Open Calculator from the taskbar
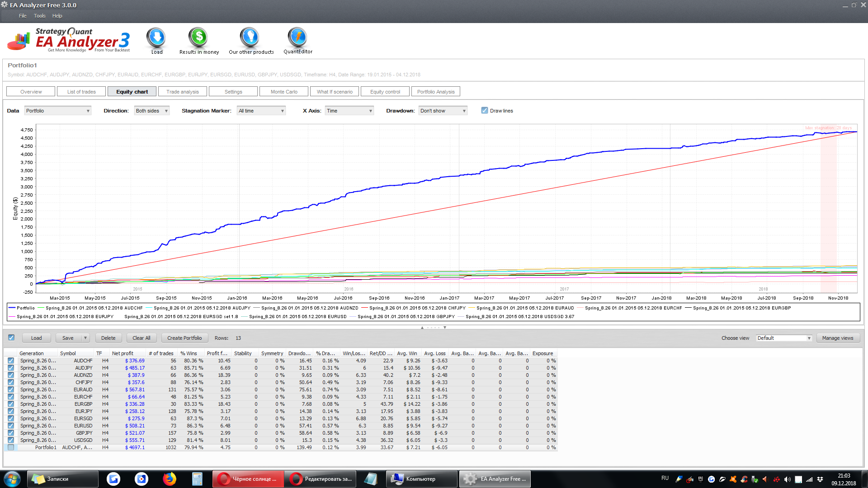This screenshot has height=488, width=868. (x=197, y=479)
